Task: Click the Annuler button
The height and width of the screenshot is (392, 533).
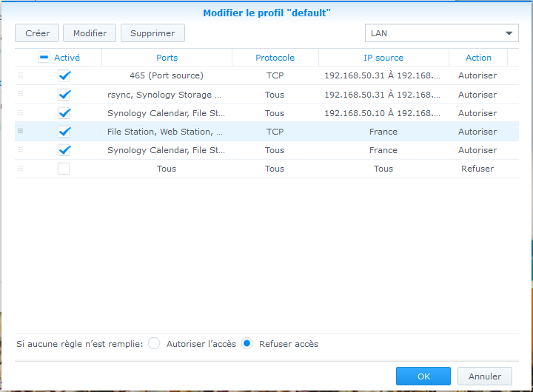Action: click(485, 376)
